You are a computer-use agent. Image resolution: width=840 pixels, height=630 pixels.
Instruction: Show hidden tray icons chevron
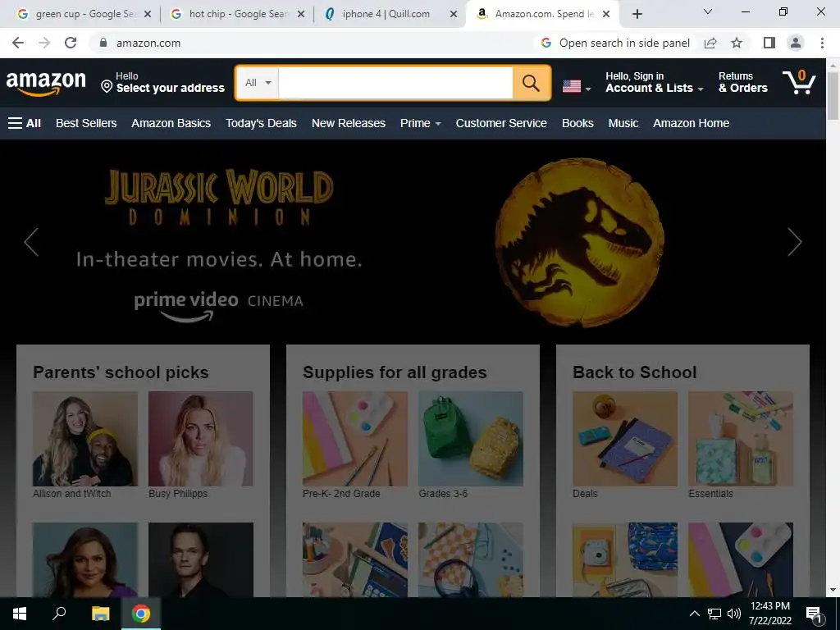coord(694,614)
